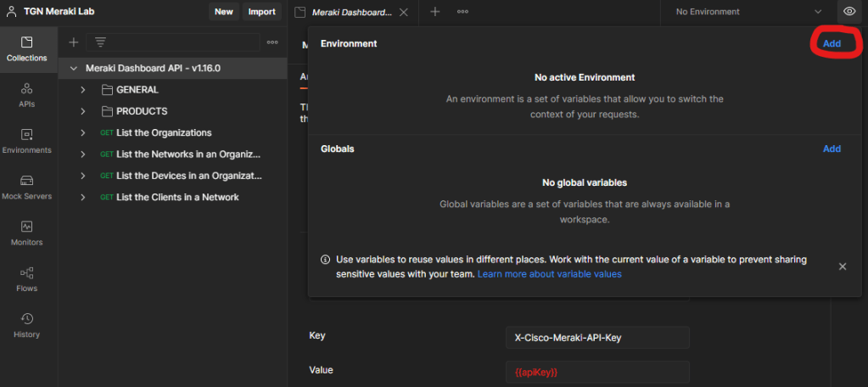Select List the Organizations request
868x387 pixels.
click(x=164, y=132)
